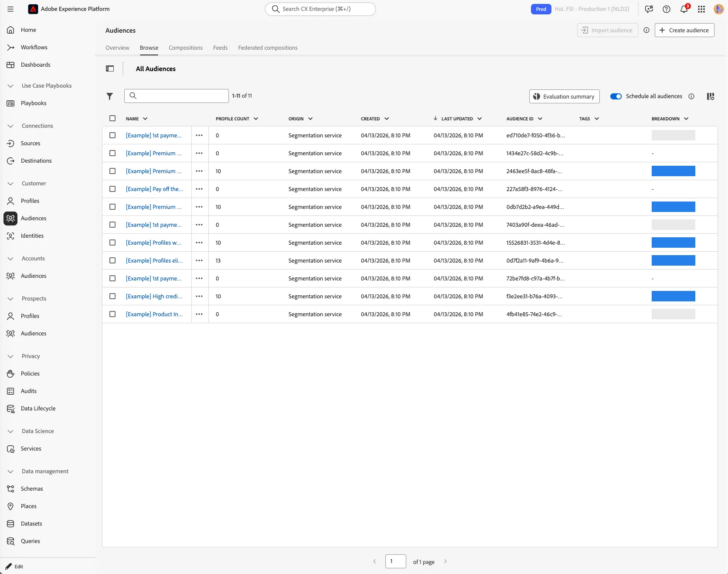Open notifications bell icon

(684, 9)
